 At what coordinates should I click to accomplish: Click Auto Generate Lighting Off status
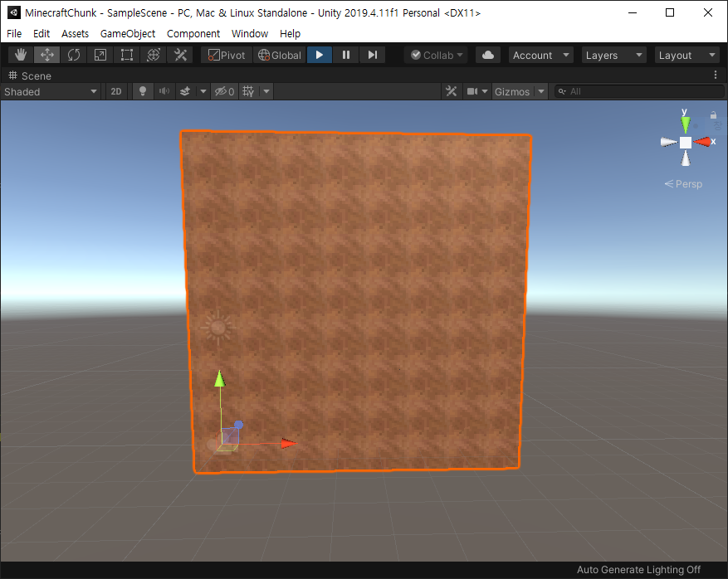pos(638,569)
